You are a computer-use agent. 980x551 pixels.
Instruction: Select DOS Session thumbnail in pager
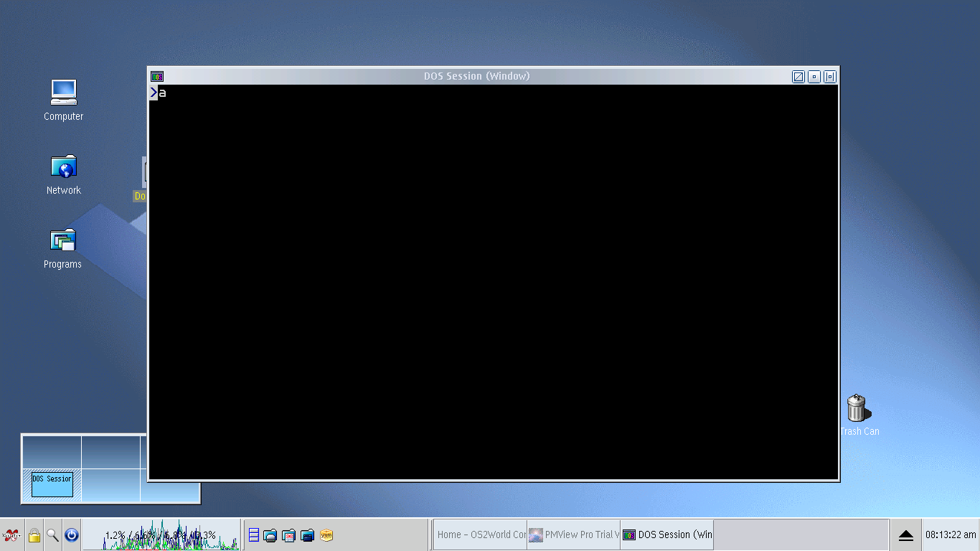point(52,484)
